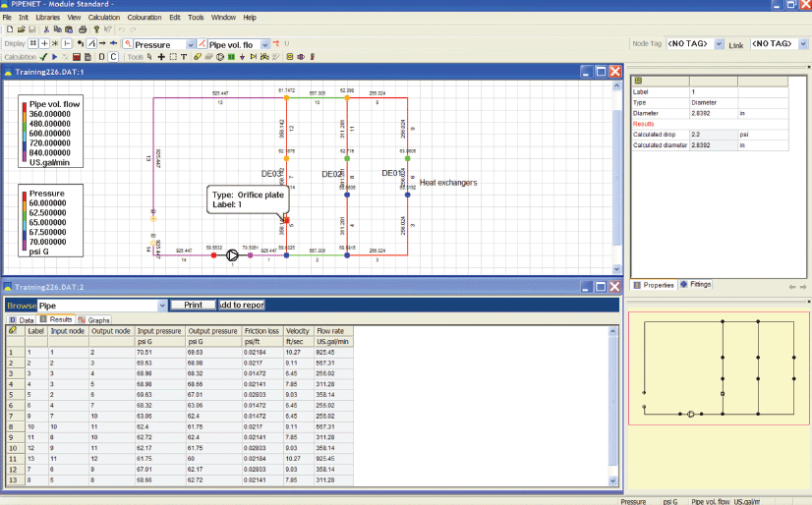Click the Friction loss column header
This screenshot has width=812, height=505.
[x=262, y=331]
